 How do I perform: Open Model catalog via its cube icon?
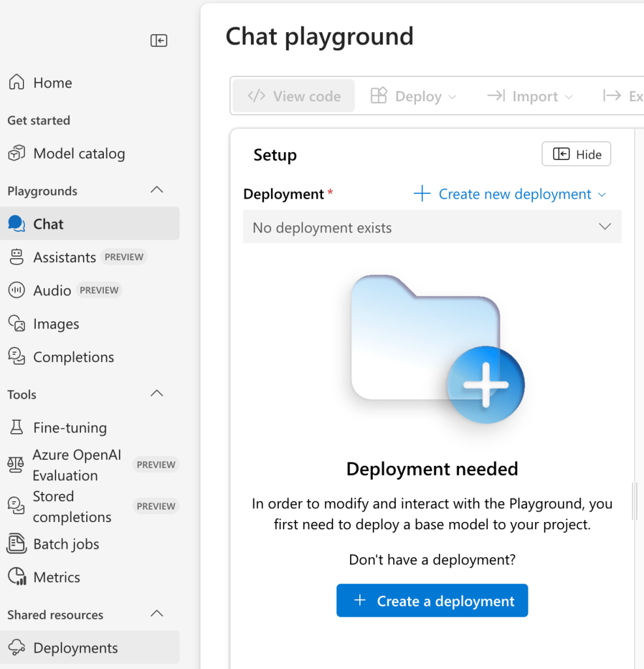pos(16,154)
